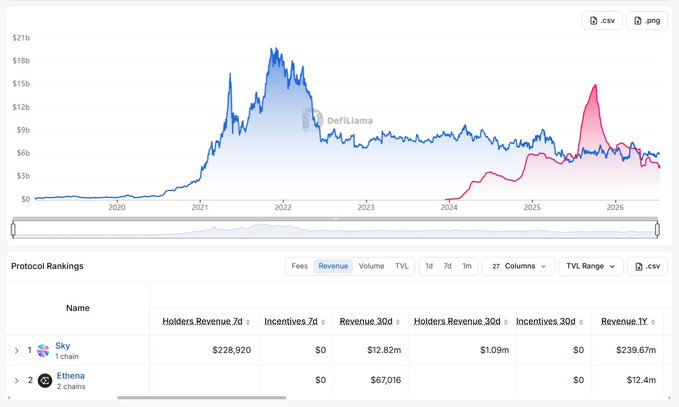Download the chart as .csv
Screen dimensions: 679x407
pos(602,20)
